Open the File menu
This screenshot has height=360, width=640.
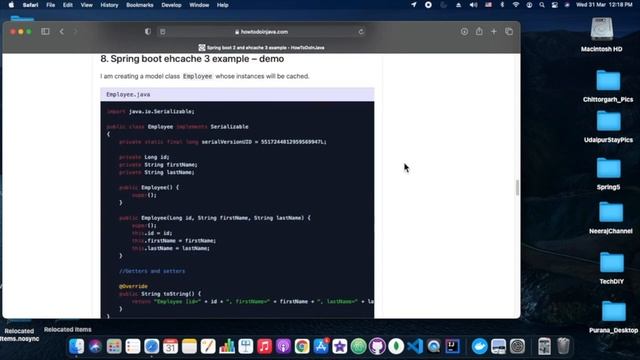click(x=51, y=5)
